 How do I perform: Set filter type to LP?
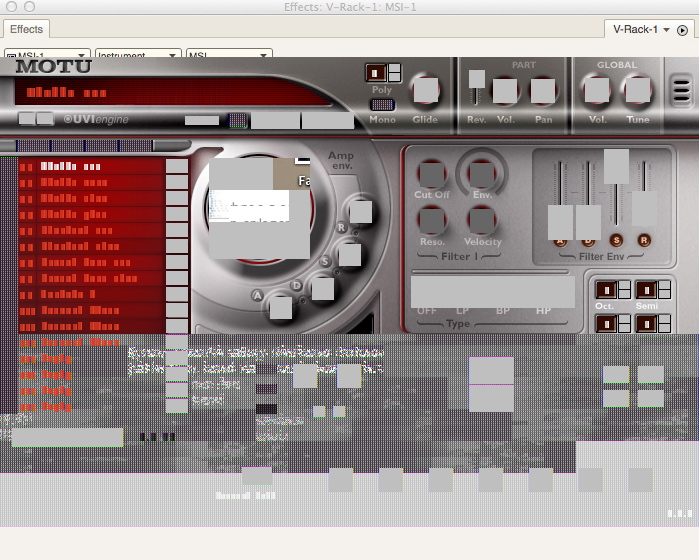[462, 310]
